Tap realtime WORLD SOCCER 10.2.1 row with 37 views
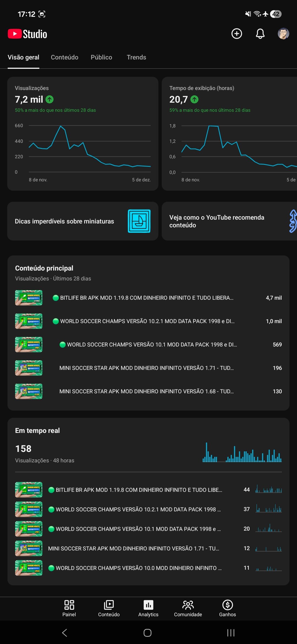Screen dimensions: 297x644 [148, 509]
